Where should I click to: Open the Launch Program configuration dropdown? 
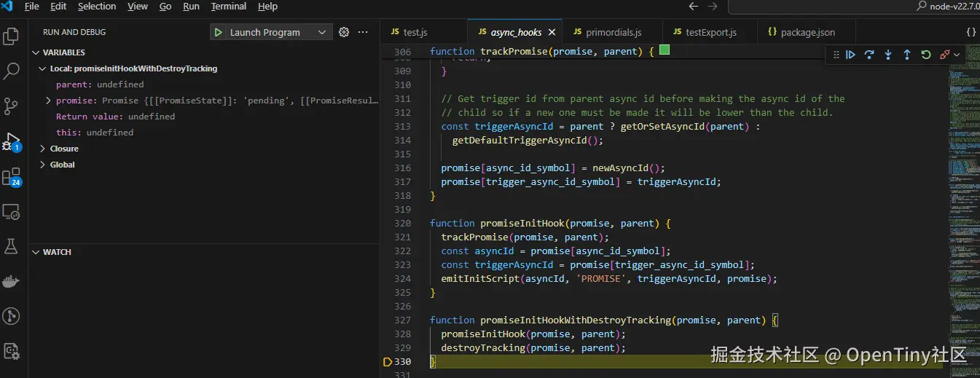tap(322, 32)
